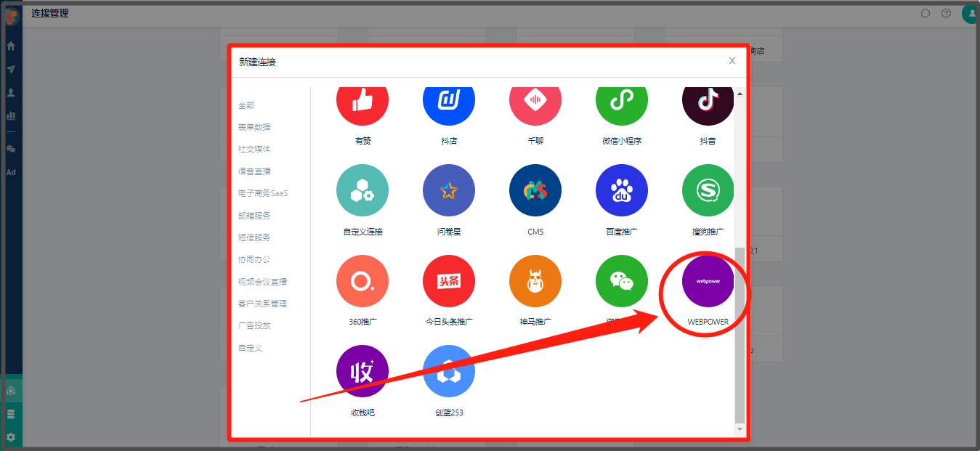This screenshot has height=451, width=980.
Task: Select the 搜狗推广 connector icon
Action: tap(708, 190)
